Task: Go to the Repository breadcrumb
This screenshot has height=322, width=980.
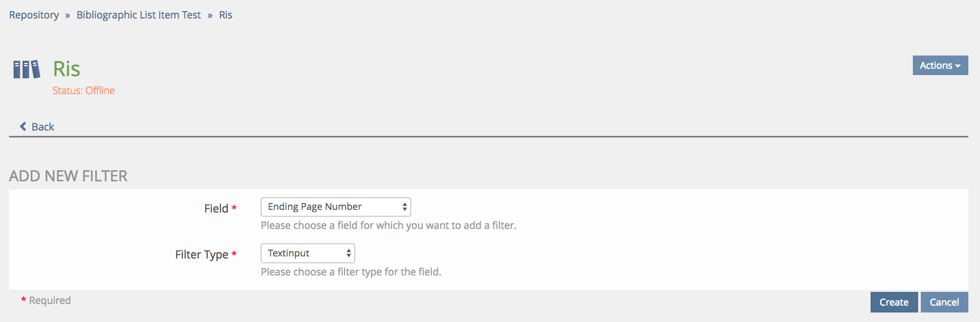Action: pos(34,15)
